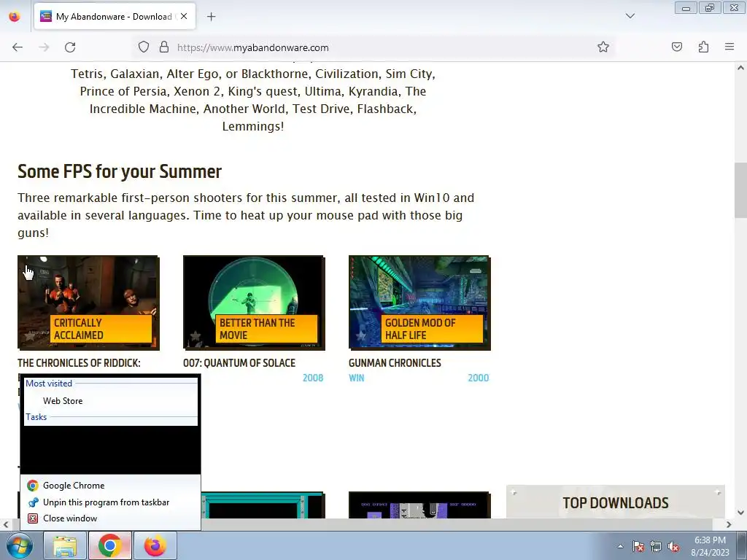This screenshot has width=747, height=560.
Task: Click the horizontal scrollbar right arrow
Action: click(729, 524)
